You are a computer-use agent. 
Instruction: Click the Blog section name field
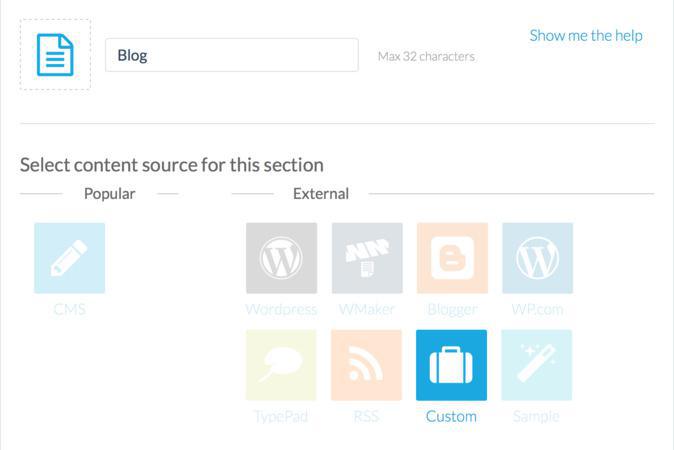point(231,55)
